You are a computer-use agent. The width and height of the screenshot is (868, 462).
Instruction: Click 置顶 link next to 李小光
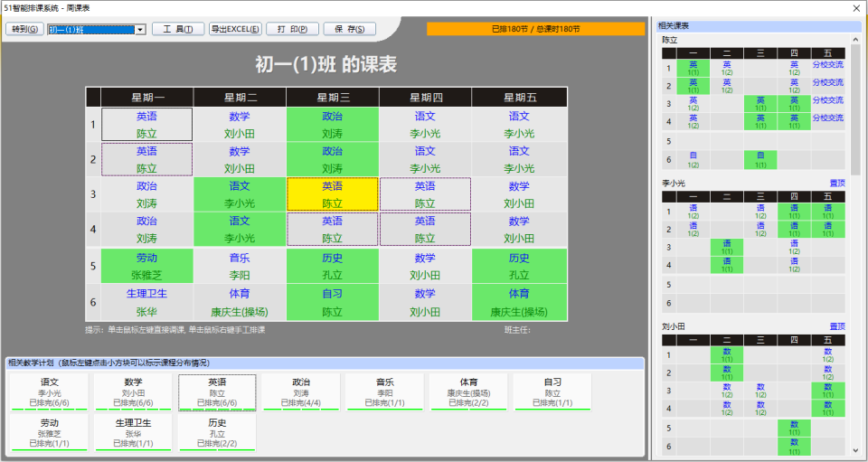837,184
